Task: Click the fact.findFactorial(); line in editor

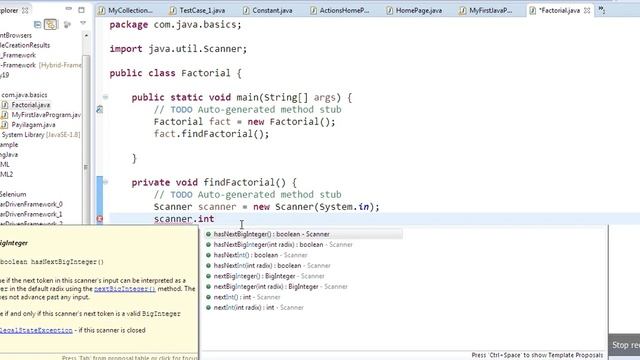Action: pyautogui.click(x=211, y=134)
